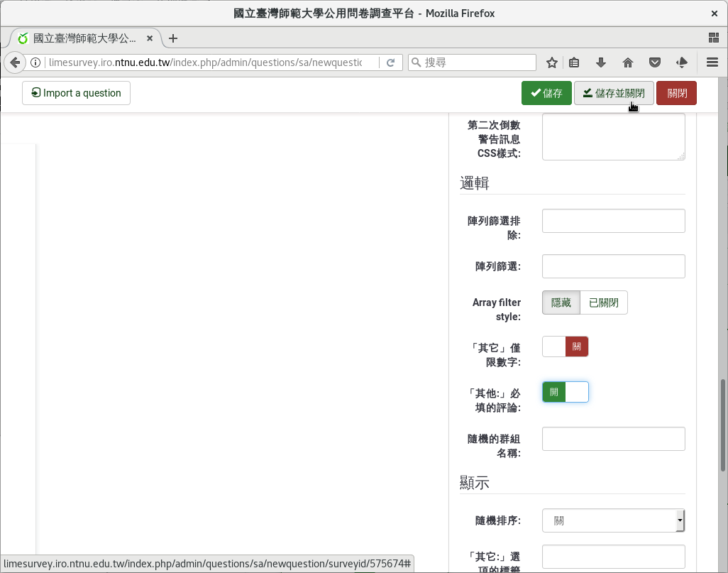
Task: Select 隱藏 for Array filter style
Action: [561, 302]
